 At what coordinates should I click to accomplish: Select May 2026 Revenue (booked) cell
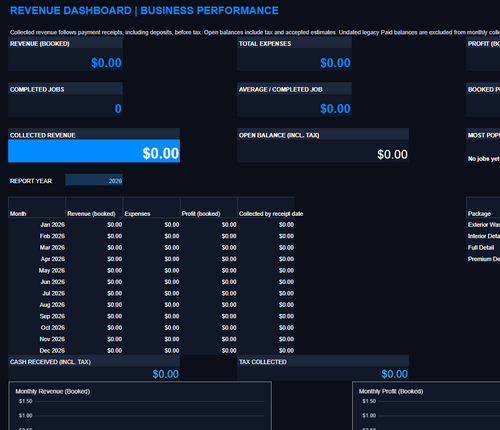pos(94,270)
